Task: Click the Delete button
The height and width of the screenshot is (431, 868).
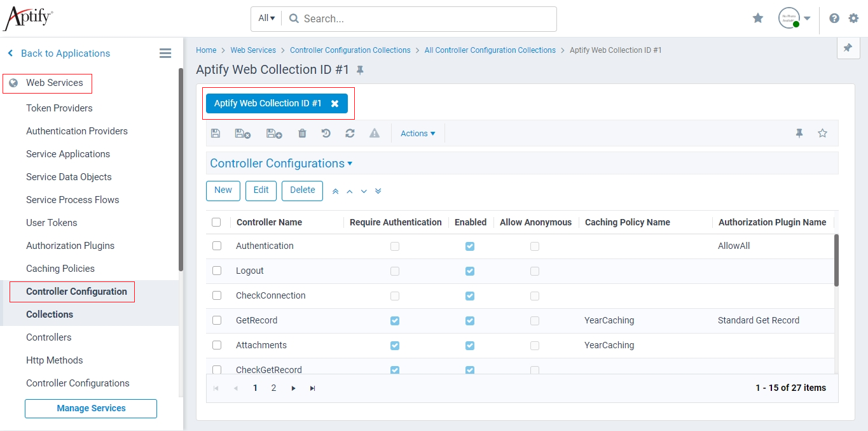Action: click(x=302, y=190)
